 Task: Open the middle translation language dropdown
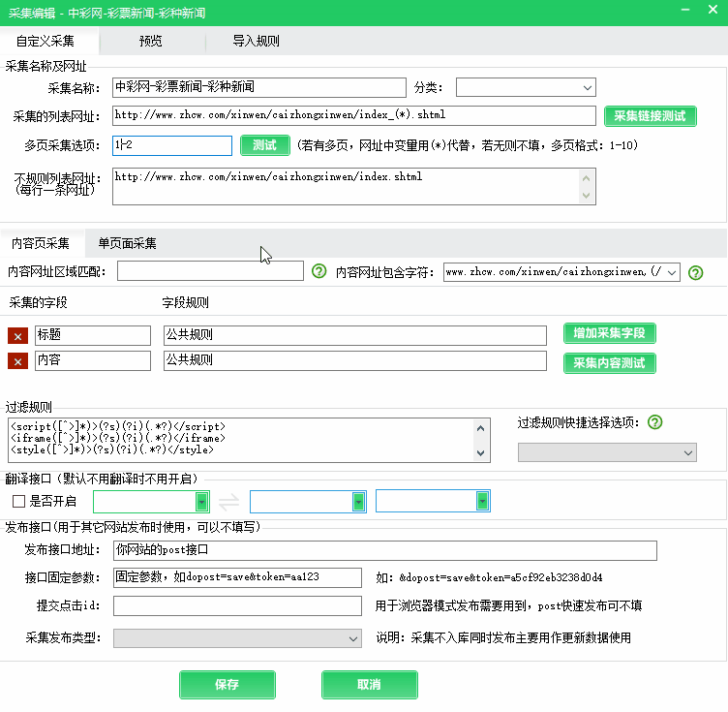358,502
